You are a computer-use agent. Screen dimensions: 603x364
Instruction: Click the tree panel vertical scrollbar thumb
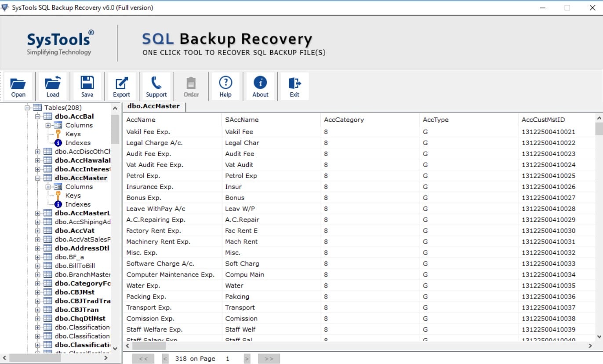tap(115, 129)
